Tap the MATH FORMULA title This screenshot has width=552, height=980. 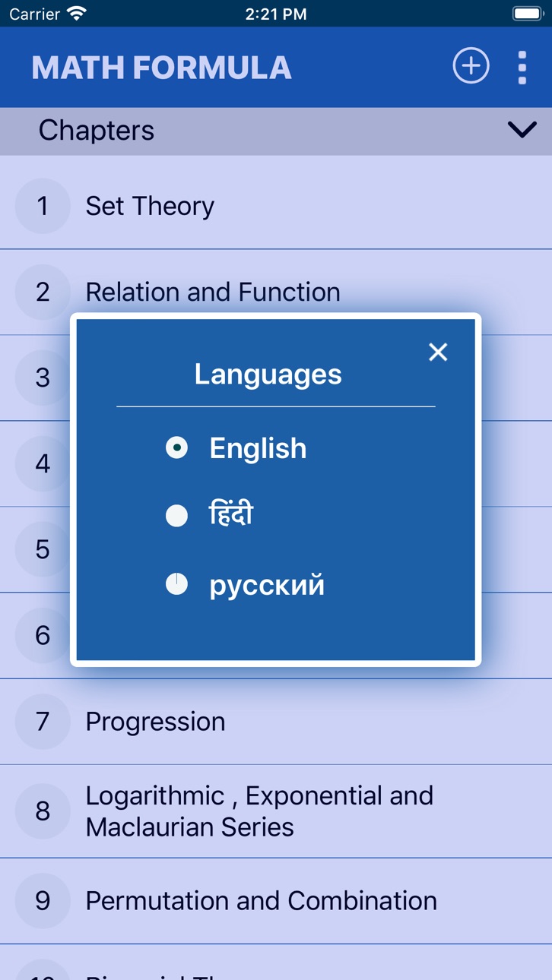(x=161, y=68)
